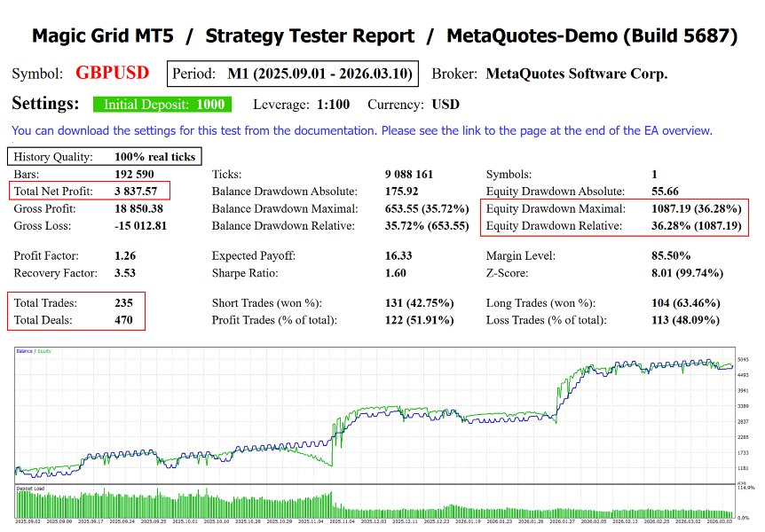Click the History Quality 100% real ticks box
765x532 pixels.
pyautogui.click(x=105, y=157)
